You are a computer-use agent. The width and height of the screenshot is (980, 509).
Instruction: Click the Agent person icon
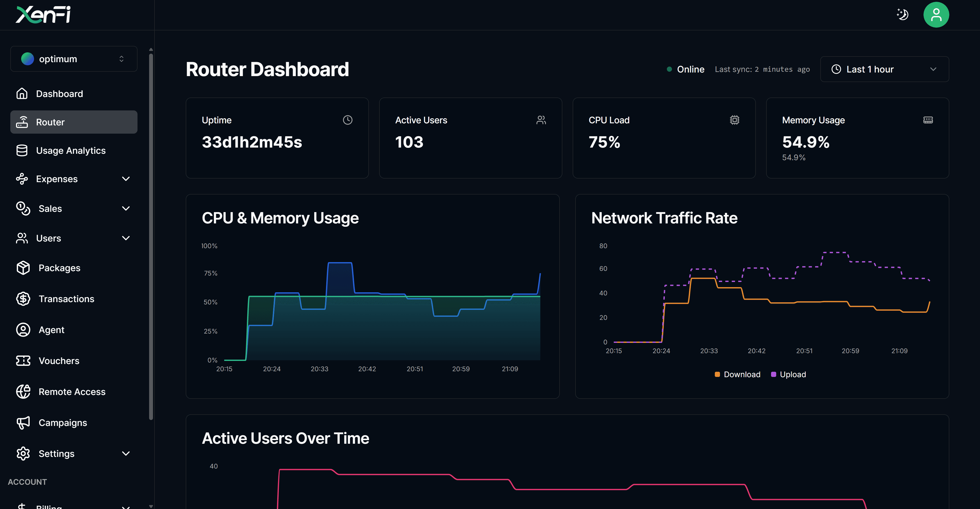tap(23, 330)
